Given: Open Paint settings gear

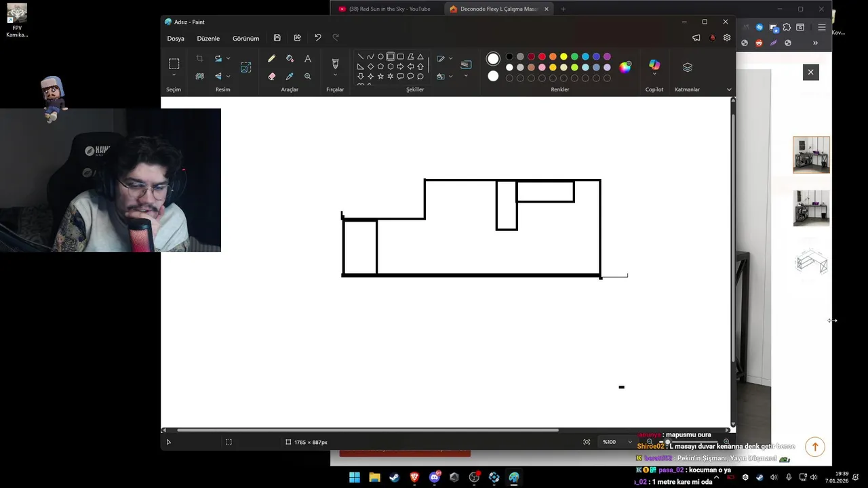Looking at the screenshot, I should pyautogui.click(x=727, y=38).
